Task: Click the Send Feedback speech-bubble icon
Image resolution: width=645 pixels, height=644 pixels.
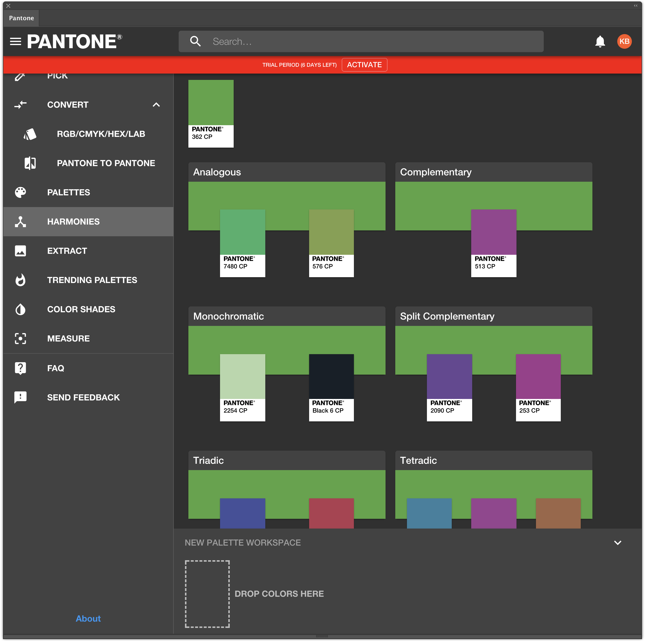Action: pos(20,398)
